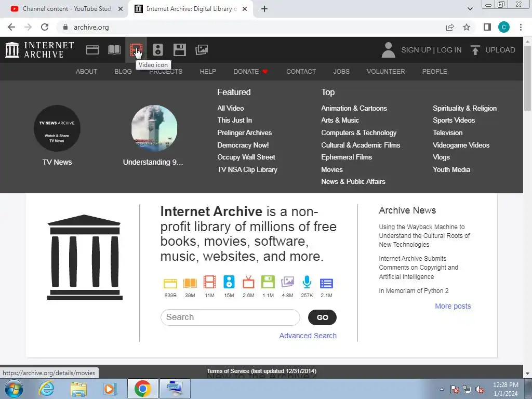Launch Internet Explorer from taskbar
Viewport: 532px width, 399px height.
46,389
